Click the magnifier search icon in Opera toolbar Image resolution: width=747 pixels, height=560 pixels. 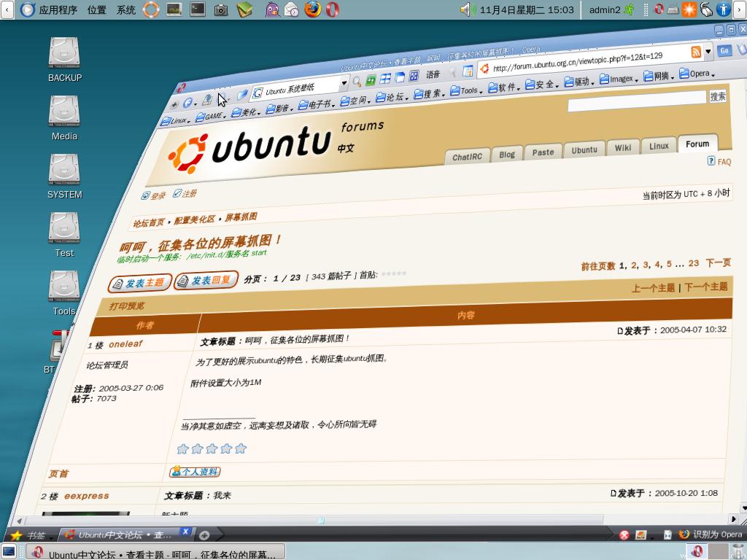[356, 82]
